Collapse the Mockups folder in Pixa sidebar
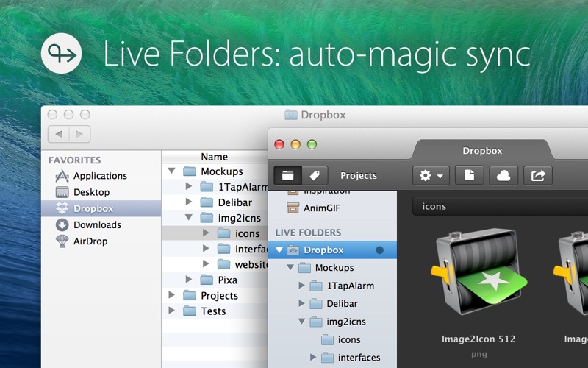Screen dimensions: 588x368 pyautogui.click(x=291, y=268)
